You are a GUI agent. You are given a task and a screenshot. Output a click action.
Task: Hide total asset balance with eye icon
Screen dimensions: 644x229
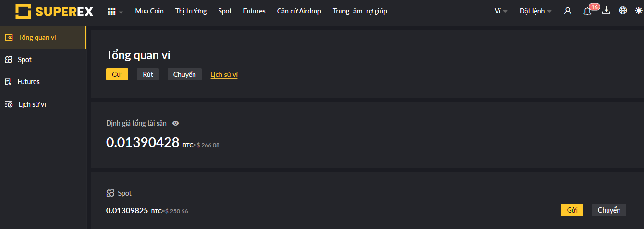(x=176, y=123)
